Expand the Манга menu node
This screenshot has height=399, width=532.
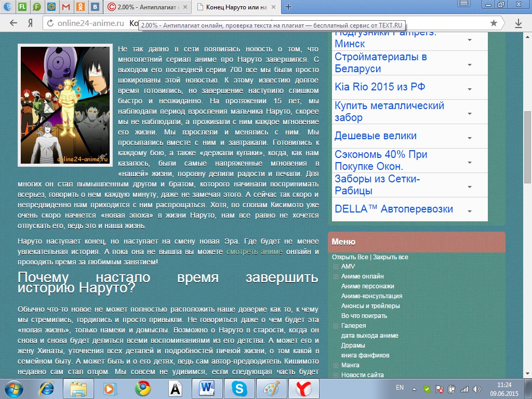336,365
